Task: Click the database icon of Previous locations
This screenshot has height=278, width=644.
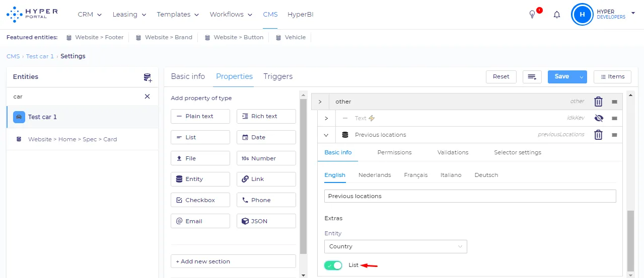Action: click(345, 135)
